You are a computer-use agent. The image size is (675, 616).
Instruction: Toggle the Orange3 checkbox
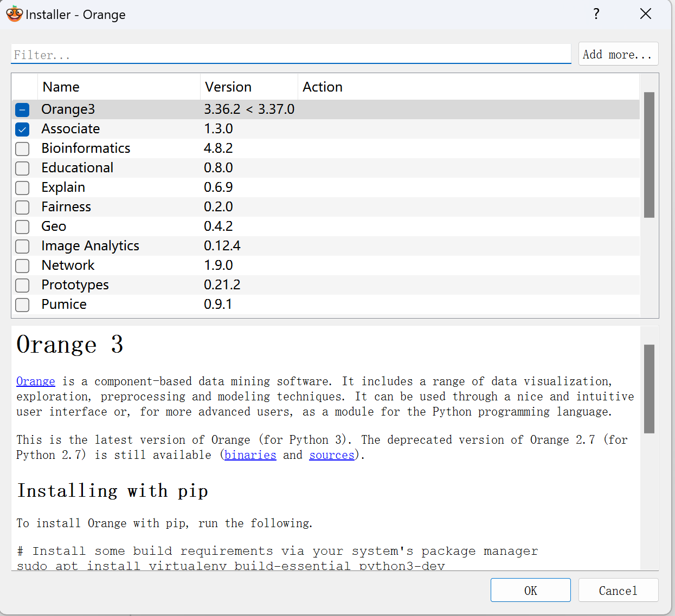[22, 110]
